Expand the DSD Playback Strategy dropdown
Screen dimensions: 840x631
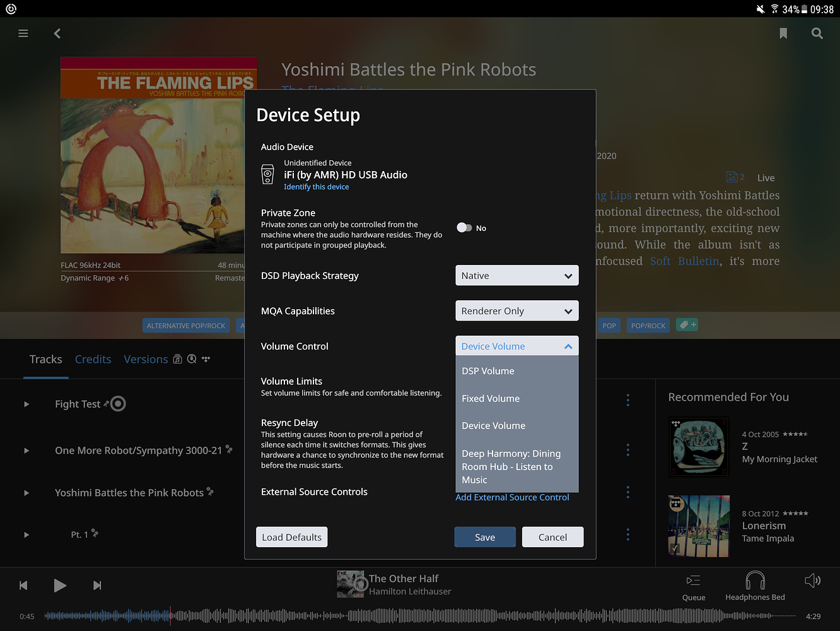(x=516, y=276)
